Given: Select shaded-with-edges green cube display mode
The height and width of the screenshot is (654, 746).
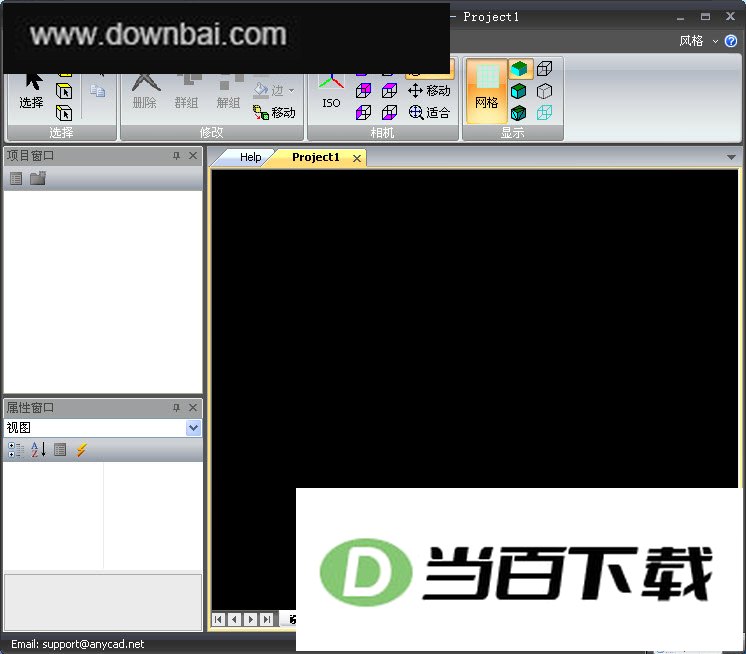Looking at the screenshot, I should (x=518, y=91).
